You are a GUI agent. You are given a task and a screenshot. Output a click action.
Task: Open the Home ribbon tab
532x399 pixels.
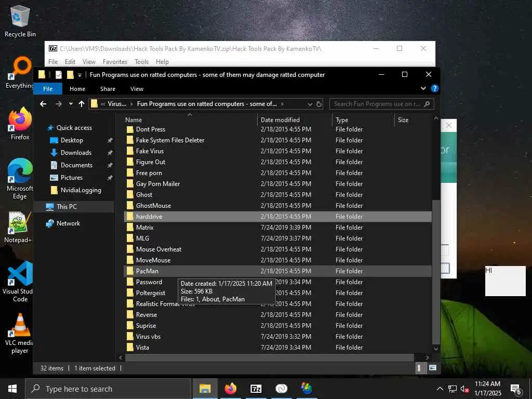tap(77, 89)
